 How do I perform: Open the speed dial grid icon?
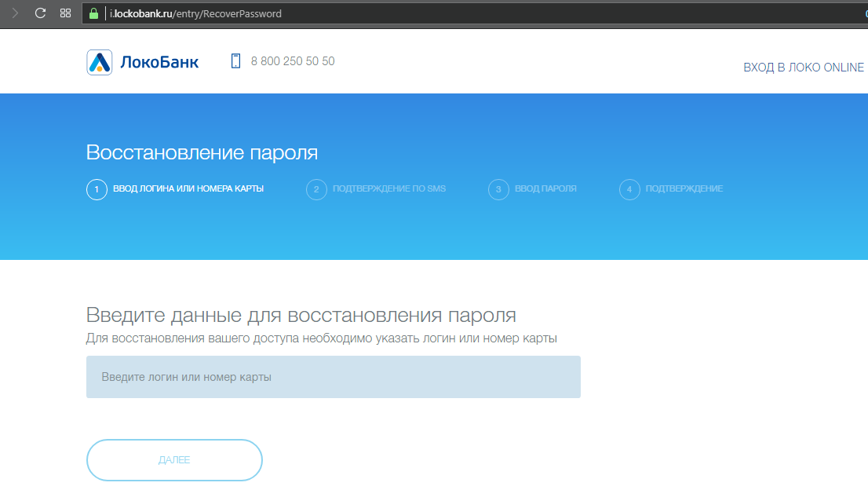coord(66,13)
